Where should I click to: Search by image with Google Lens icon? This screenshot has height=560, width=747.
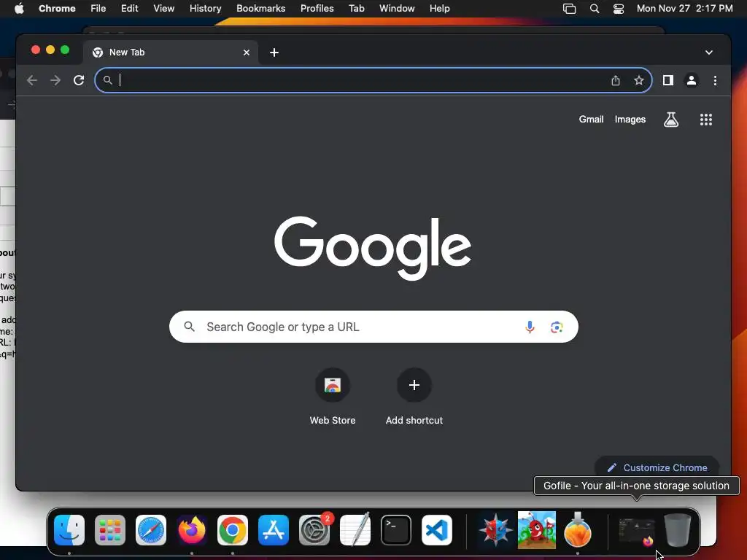(557, 327)
